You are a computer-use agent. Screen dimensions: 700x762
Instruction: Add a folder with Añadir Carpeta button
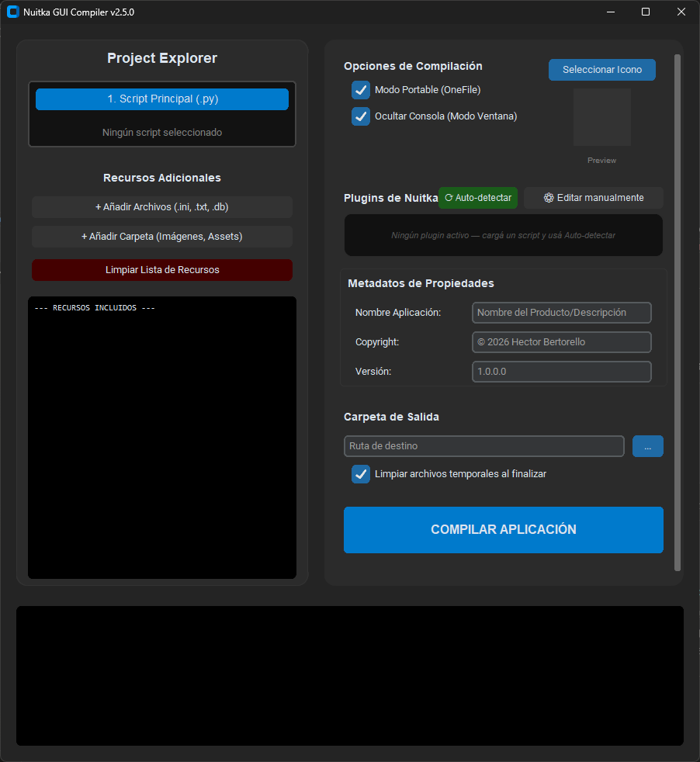[162, 237]
